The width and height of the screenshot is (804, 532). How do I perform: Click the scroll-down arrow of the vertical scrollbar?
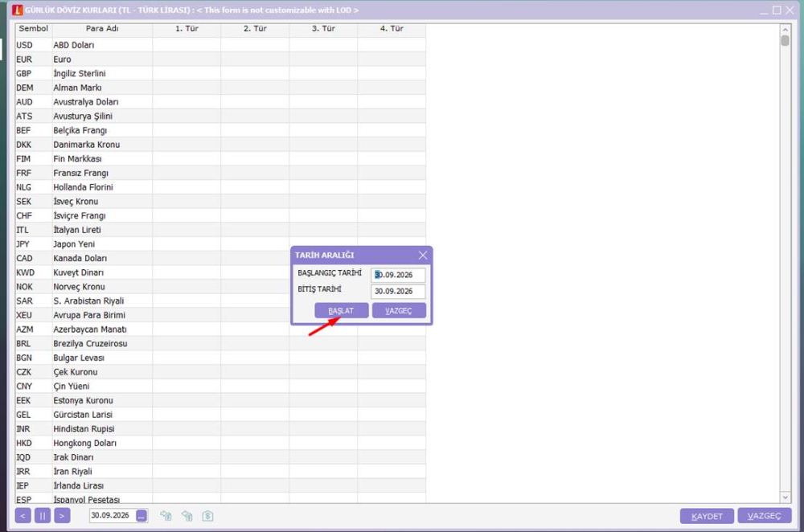[785, 497]
